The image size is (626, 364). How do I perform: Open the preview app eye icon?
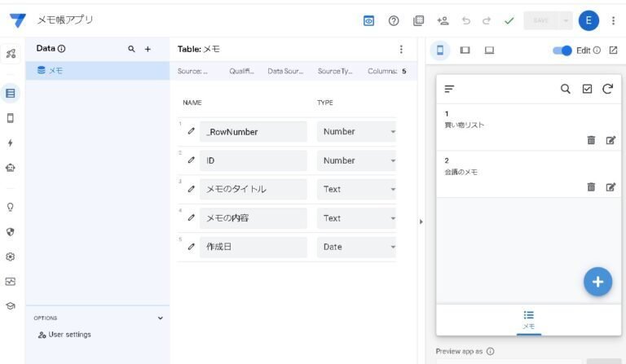coord(368,20)
